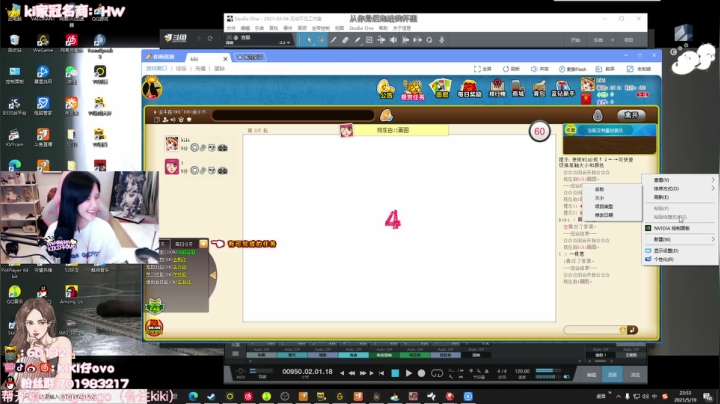The width and height of the screenshot is (720, 404).
Task: Select the Listen speaker tool in Studio One
Action: (x=393, y=40)
